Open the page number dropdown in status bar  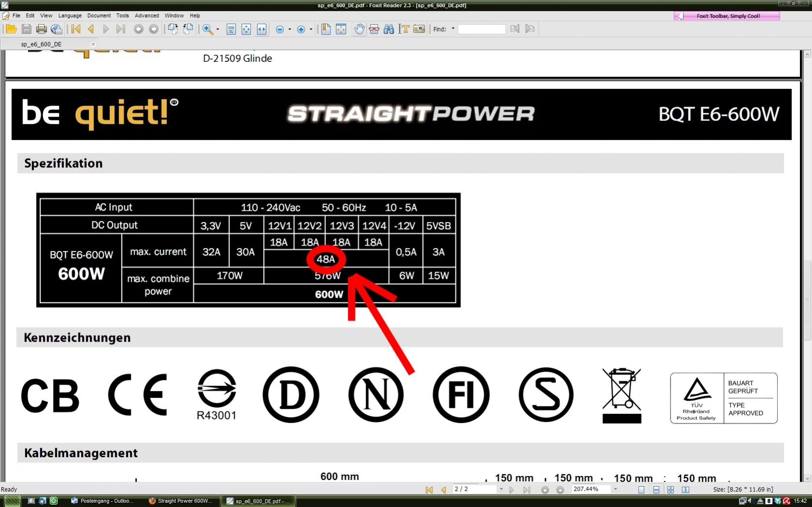[501, 489]
